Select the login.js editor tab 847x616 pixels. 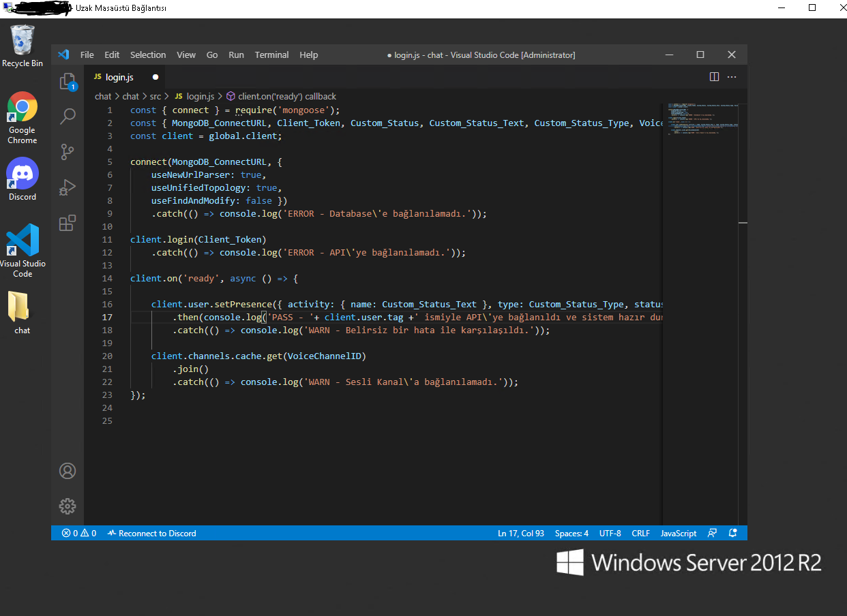(x=125, y=77)
